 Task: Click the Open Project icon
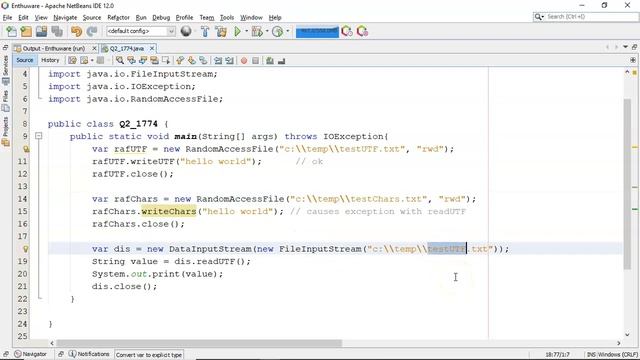42,31
